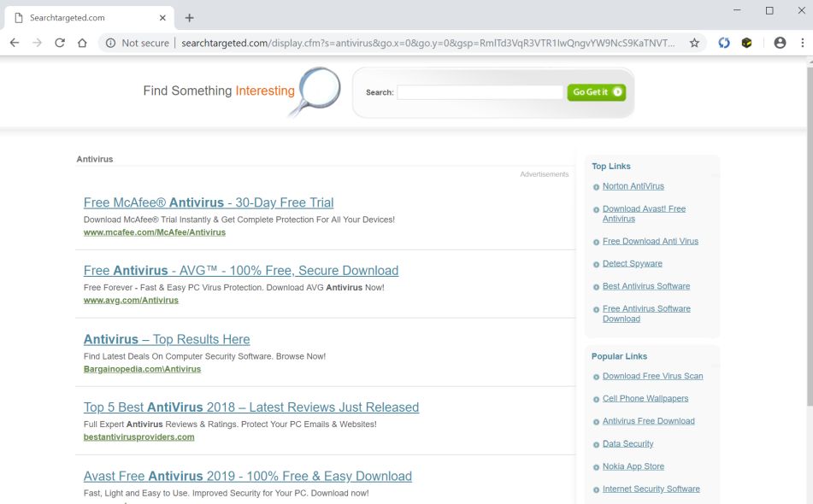Click the Antivirus results heading
The height and width of the screenshot is (504, 813).
(94, 159)
